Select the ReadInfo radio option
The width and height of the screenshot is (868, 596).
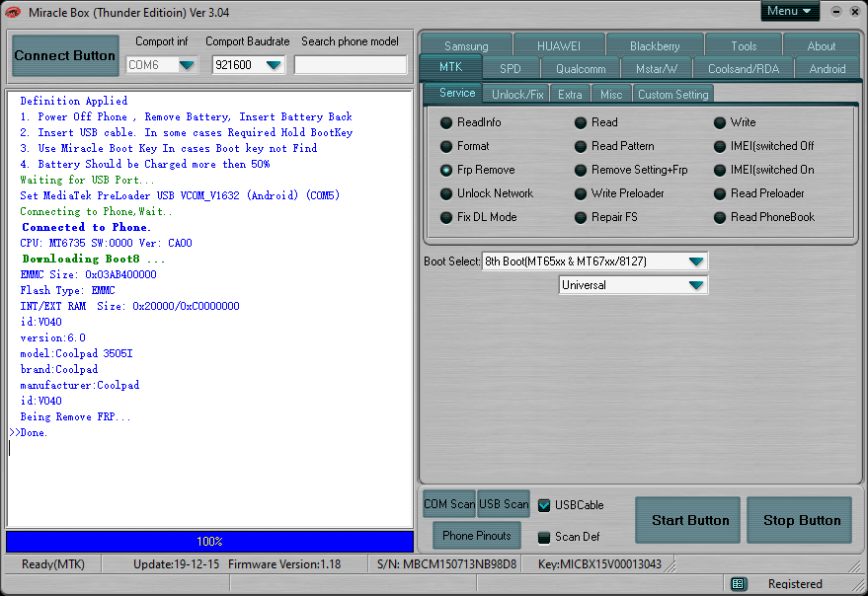coord(471,122)
